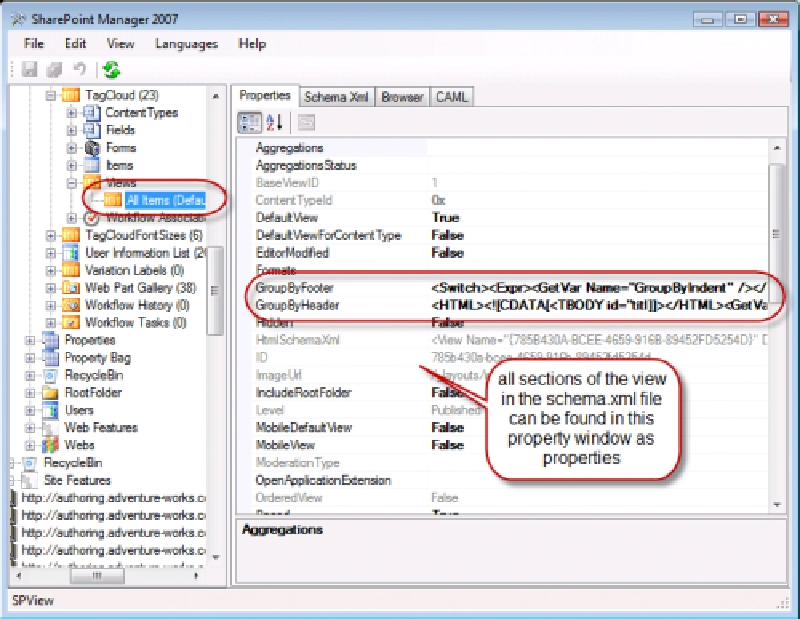Switch property grid to Categorized view

click(x=249, y=122)
